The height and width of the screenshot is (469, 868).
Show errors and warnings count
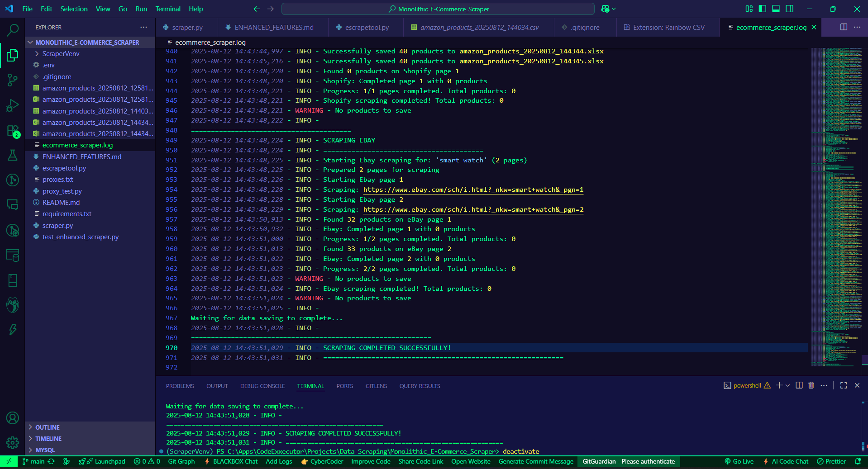tap(147, 461)
